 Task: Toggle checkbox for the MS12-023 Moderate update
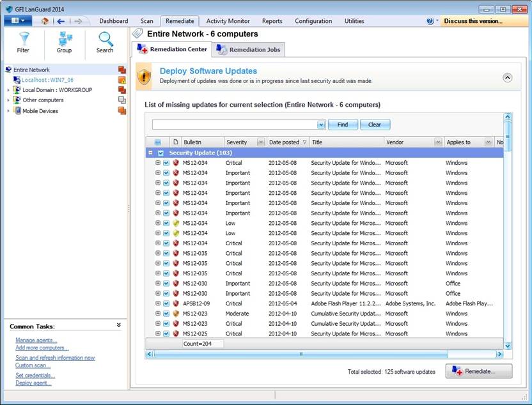[x=166, y=314]
